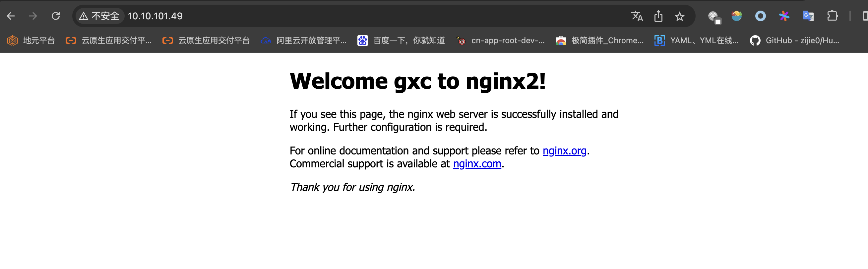Open the 不安全 site security warning
Viewport: 868px width, 269px height.
pyautogui.click(x=99, y=16)
